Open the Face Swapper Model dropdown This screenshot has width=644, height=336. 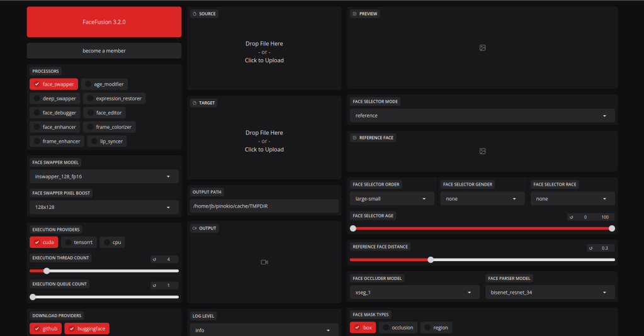click(104, 177)
